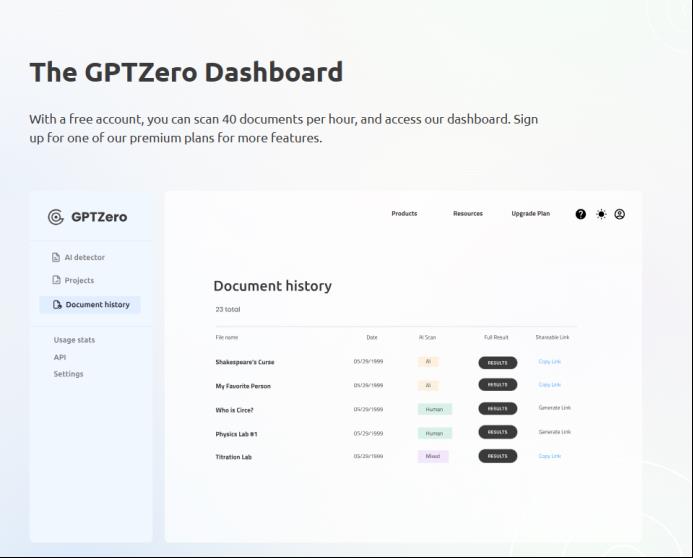Image resolution: width=693 pixels, height=558 pixels.
Task: Click the Date column header
Action: click(x=372, y=337)
